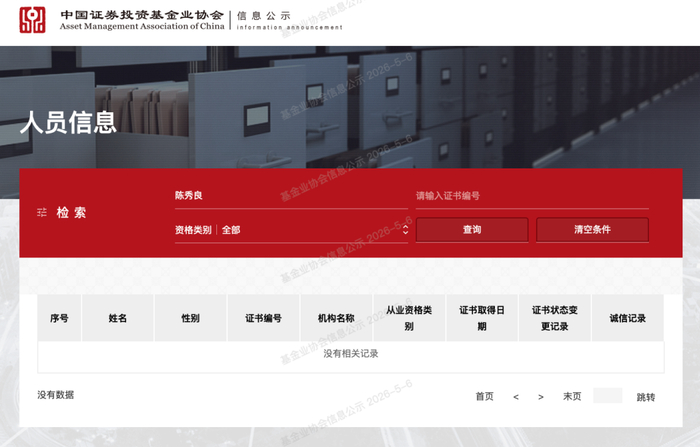The width and height of the screenshot is (700, 447).
Task: Click the dropdown arrows on 资格类别 selector
Action: tap(405, 230)
